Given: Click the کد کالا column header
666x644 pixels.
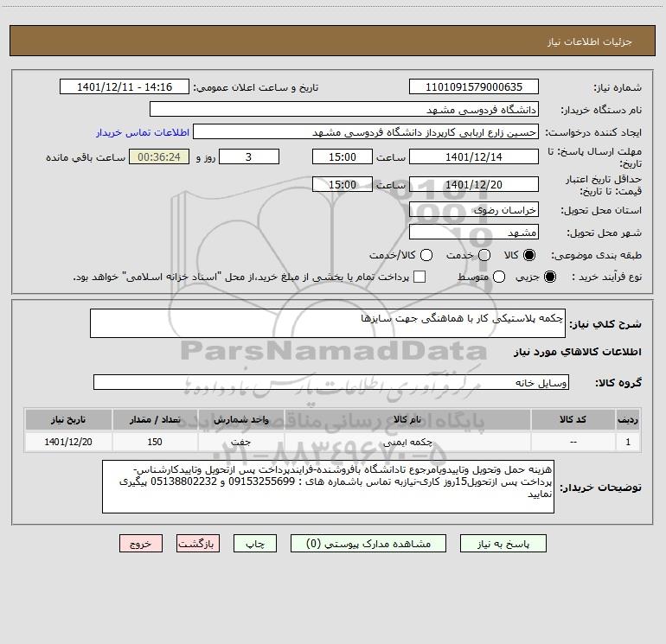Looking at the screenshot, I should 573,420.
